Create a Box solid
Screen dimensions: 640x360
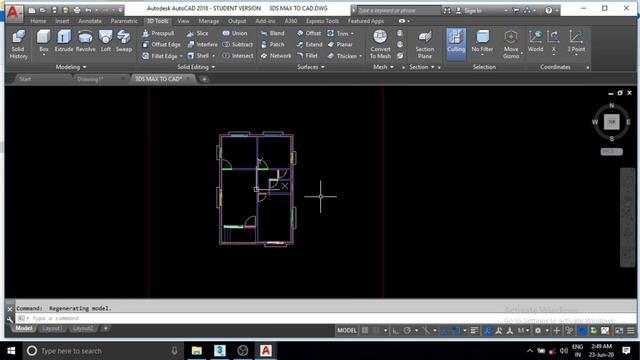(x=44, y=41)
